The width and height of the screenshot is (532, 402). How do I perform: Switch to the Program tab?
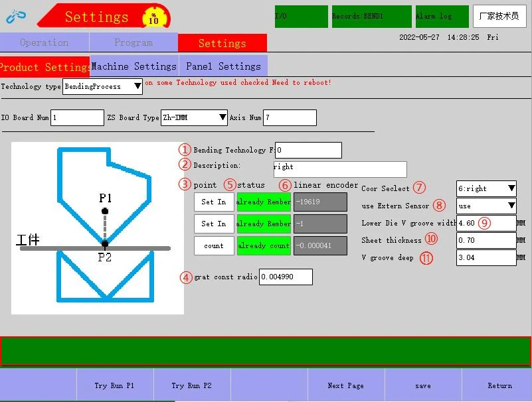(133, 42)
